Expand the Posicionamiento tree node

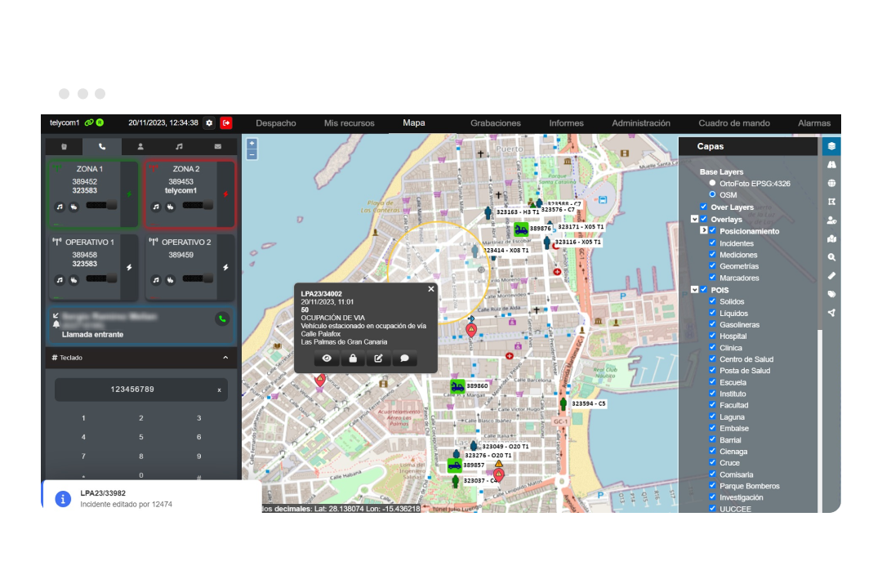(703, 230)
